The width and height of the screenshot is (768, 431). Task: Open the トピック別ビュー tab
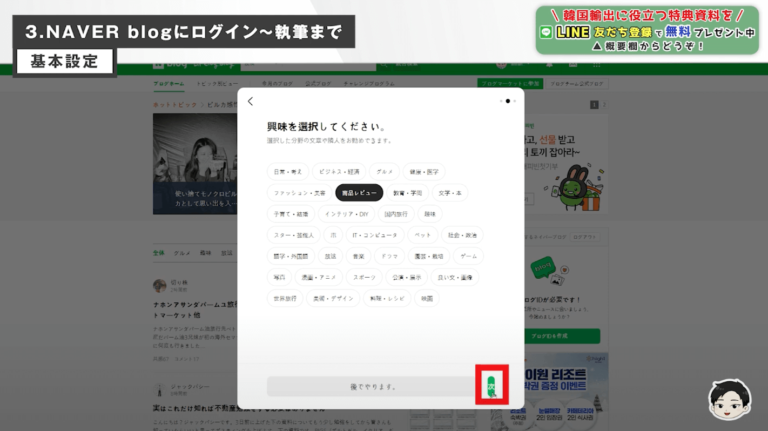(217, 84)
